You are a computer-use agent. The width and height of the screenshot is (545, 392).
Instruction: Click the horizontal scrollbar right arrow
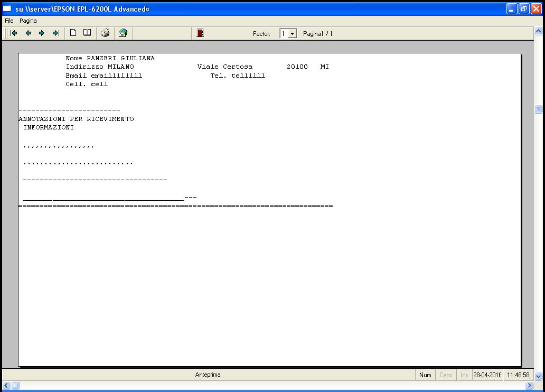coord(529,385)
